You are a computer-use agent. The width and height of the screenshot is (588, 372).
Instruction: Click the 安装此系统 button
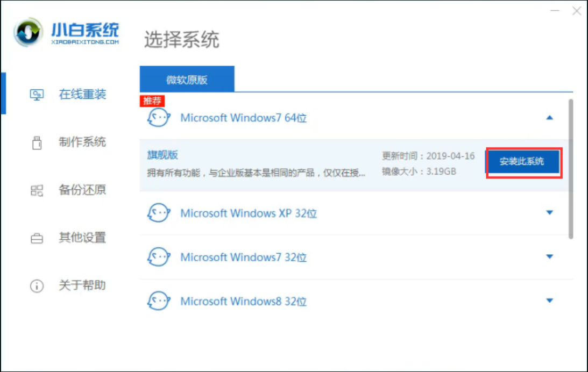[523, 161]
